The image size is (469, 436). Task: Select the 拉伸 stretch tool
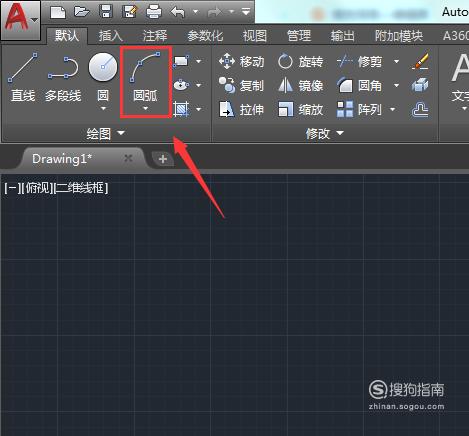click(x=242, y=109)
